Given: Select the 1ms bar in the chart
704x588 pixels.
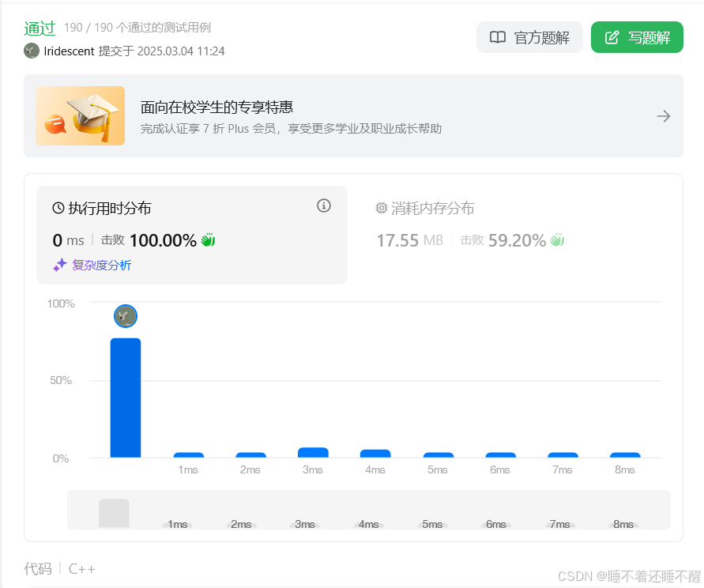Looking at the screenshot, I should pos(189,455).
